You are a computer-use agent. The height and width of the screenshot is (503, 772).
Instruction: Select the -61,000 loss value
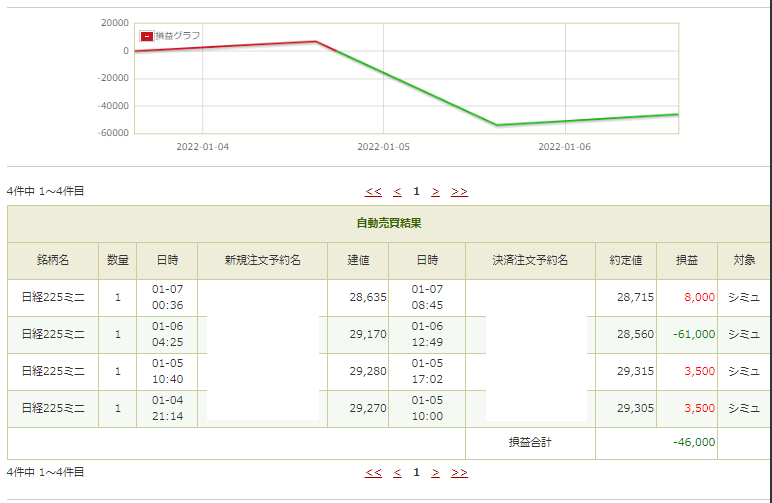pos(694,334)
